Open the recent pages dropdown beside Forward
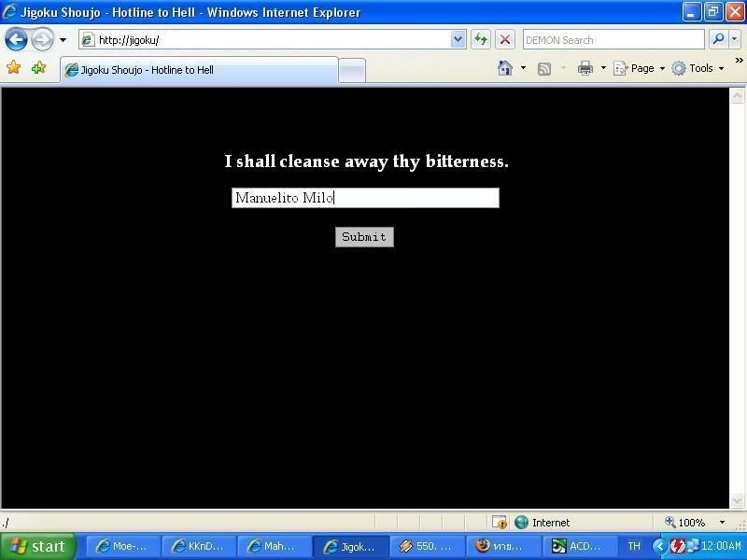 pos(63,40)
